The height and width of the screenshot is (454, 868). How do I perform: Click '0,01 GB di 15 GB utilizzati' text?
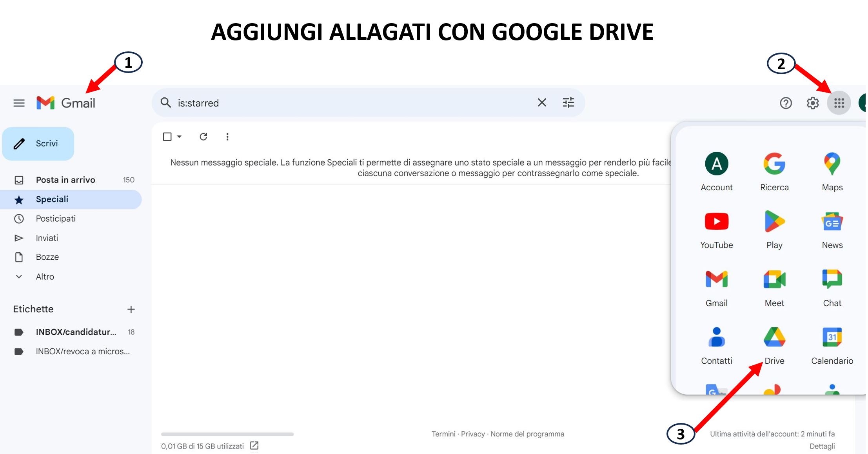click(x=202, y=446)
